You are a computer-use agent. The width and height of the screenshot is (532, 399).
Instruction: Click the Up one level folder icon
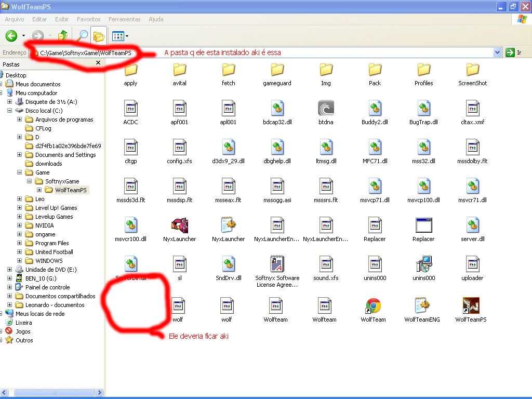click(x=63, y=36)
